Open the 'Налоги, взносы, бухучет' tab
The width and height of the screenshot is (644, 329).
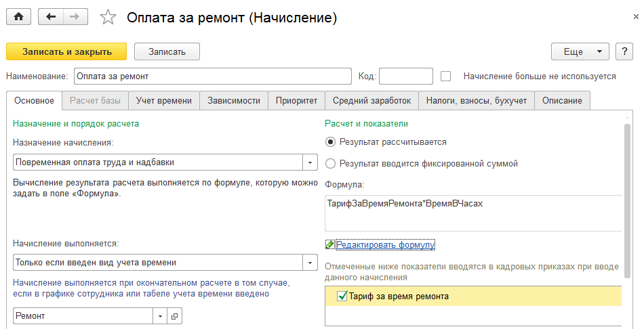(476, 100)
